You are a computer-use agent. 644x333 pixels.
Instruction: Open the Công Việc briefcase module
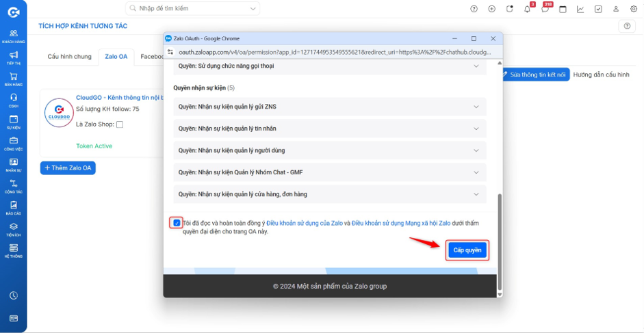click(14, 144)
